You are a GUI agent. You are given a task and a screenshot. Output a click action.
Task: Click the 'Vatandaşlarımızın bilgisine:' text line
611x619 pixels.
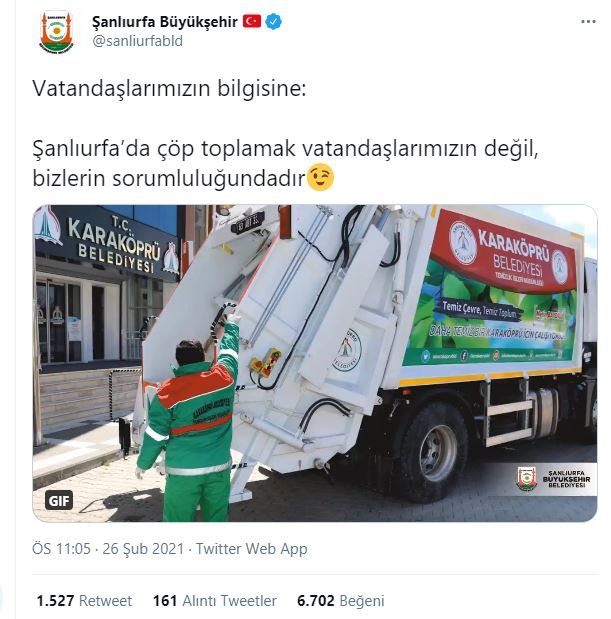pyautogui.click(x=169, y=88)
